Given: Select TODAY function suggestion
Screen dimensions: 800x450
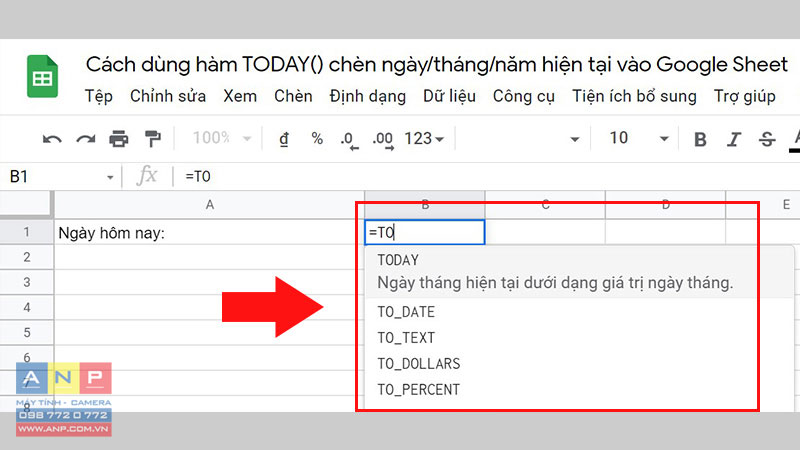Looking at the screenshot, I should coord(580,271).
